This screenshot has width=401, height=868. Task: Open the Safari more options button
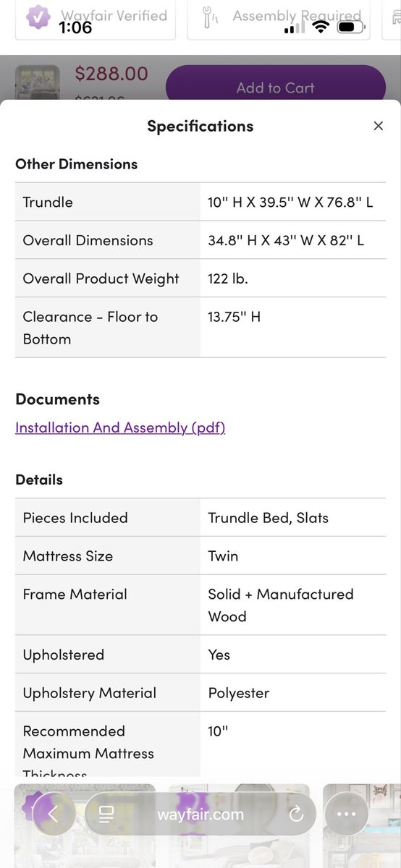click(x=347, y=814)
